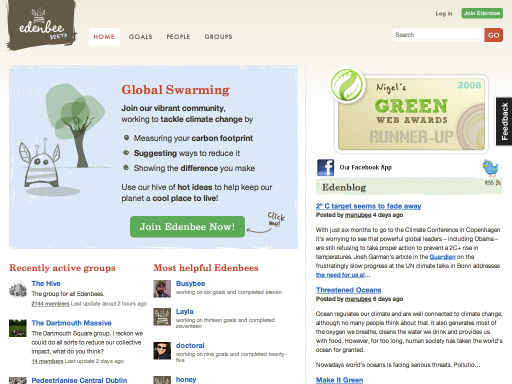Go to the Groups tab
The height and width of the screenshot is (384, 512).
click(218, 37)
